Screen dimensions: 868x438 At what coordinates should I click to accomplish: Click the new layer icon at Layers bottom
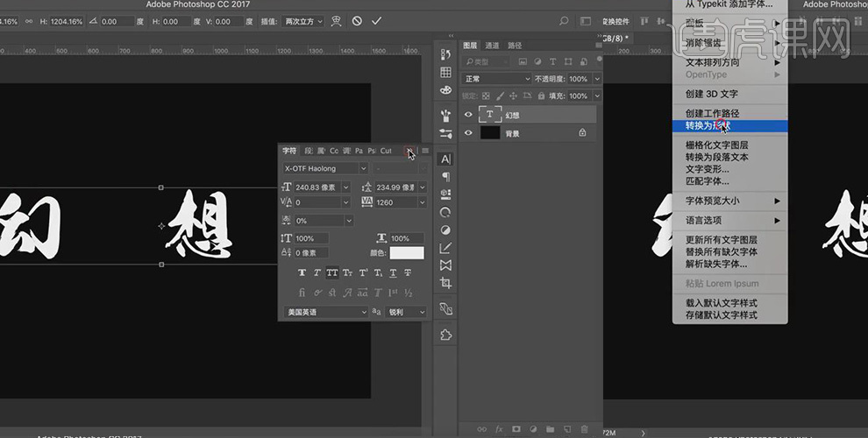pos(566,429)
